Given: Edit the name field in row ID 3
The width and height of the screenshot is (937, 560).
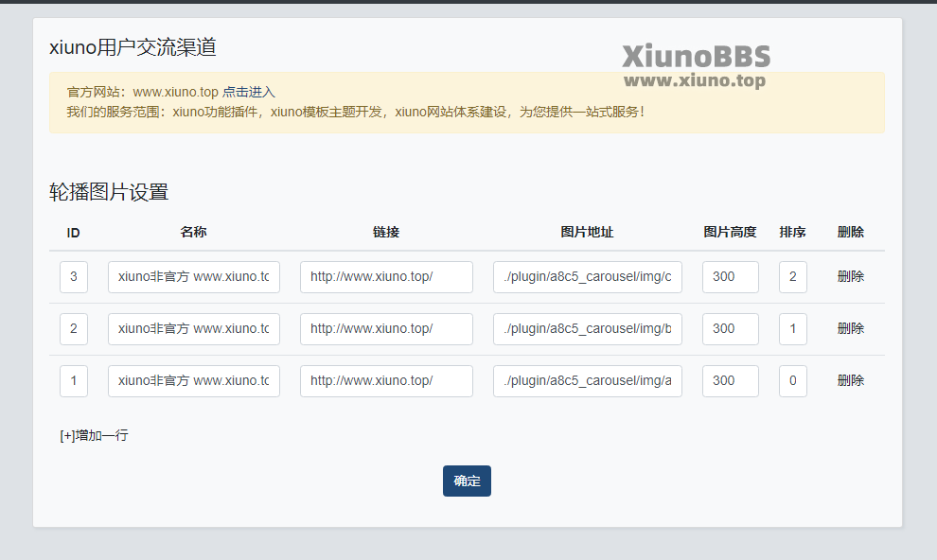Looking at the screenshot, I should click(194, 277).
